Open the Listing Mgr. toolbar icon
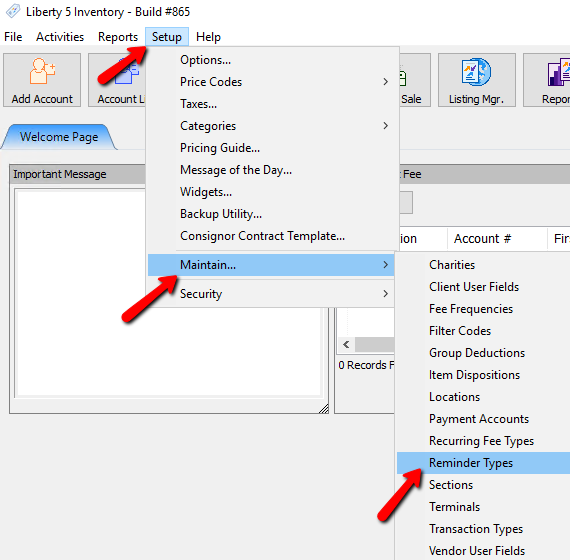Image resolution: width=570 pixels, height=560 pixels. 477,80
